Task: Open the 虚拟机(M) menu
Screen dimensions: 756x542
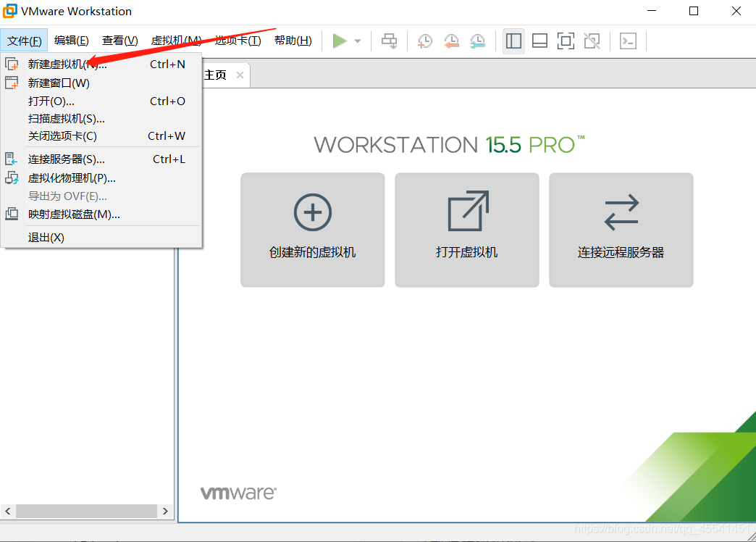Action: (176, 41)
